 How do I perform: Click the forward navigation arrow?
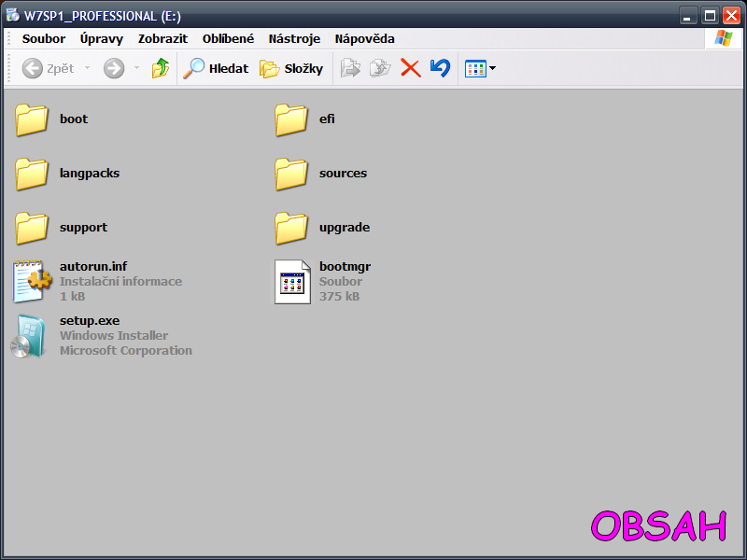tap(114, 68)
